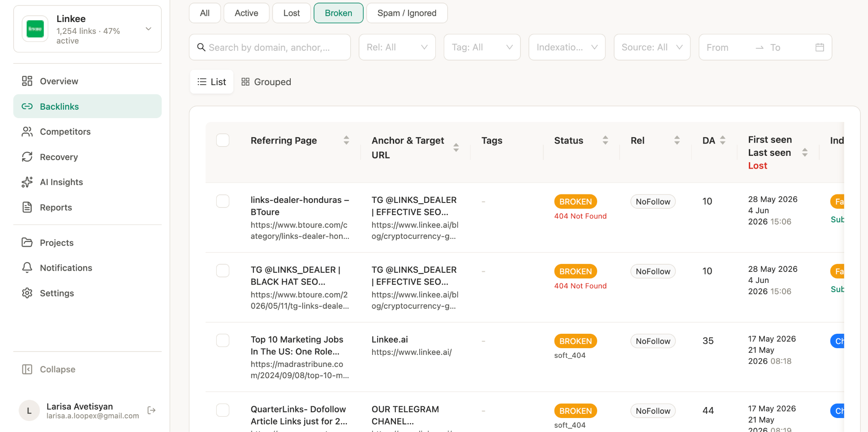
Task: Sort by Referring Page column arrows
Action: pos(346,140)
